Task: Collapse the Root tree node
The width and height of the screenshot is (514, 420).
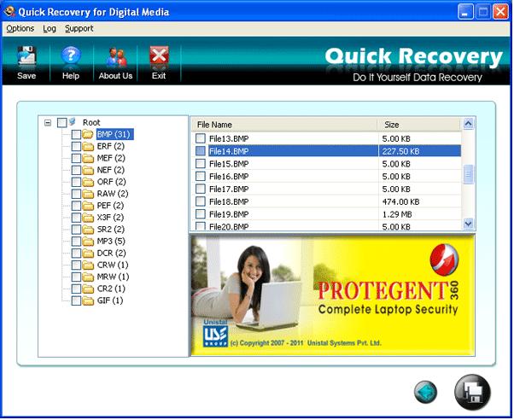Action: coord(48,122)
